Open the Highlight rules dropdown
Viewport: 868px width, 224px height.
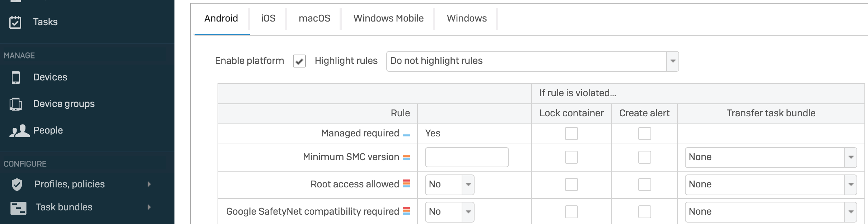coord(533,61)
